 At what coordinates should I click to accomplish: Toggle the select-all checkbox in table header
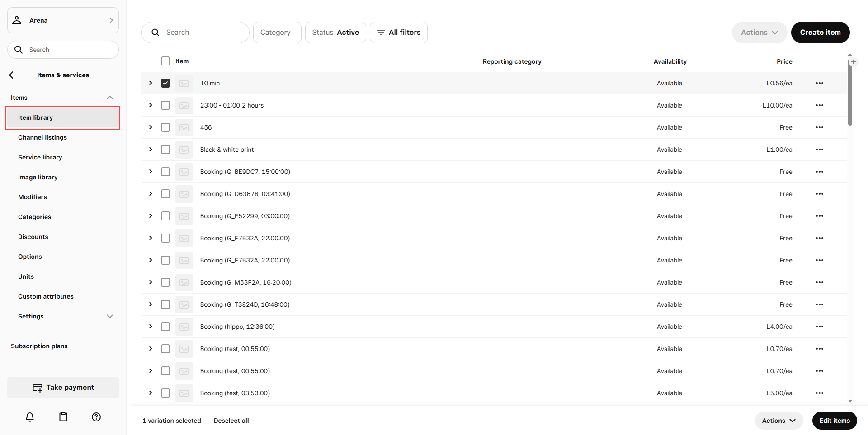pyautogui.click(x=165, y=61)
